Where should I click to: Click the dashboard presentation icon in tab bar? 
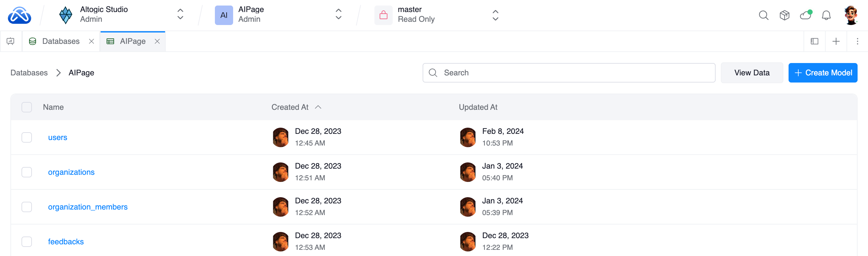tap(10, 41)
